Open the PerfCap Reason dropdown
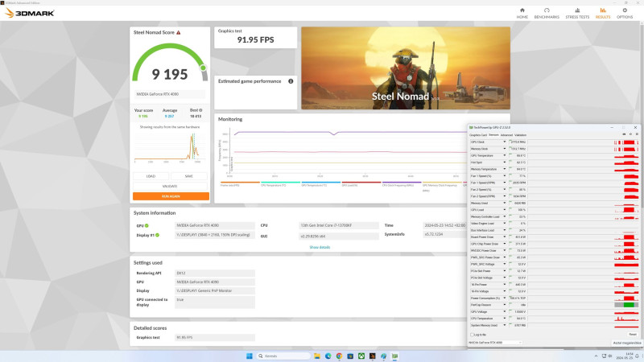644x362 pixels. pyautogui.click(x=505, y=305)
